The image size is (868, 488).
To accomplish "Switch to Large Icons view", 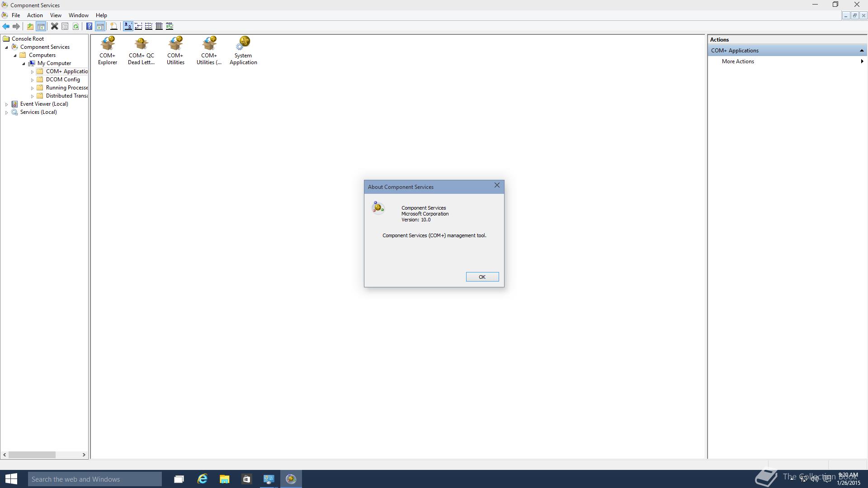I will pyautogui.click(x=128, y=26).
